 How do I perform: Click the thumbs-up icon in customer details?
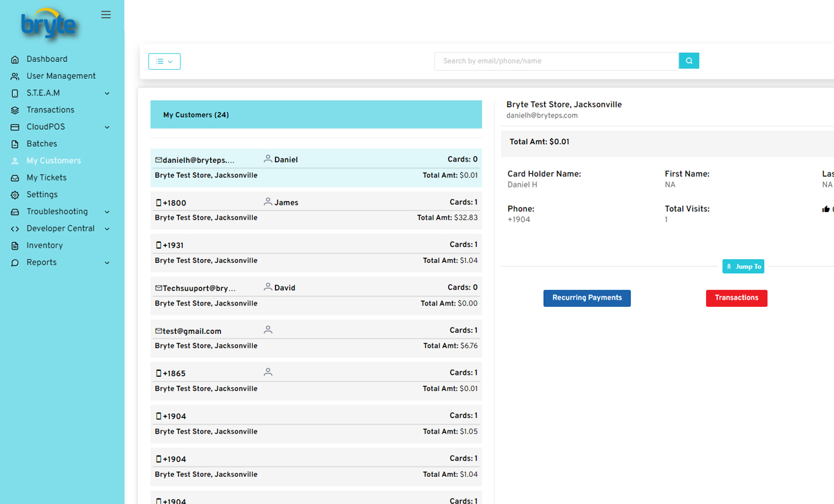pos(826,209)
